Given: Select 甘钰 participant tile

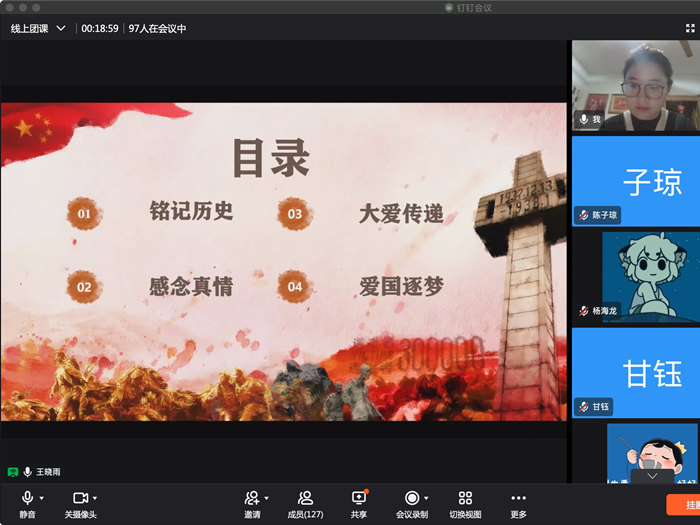Looking at the screenshot, I should 636,373.
